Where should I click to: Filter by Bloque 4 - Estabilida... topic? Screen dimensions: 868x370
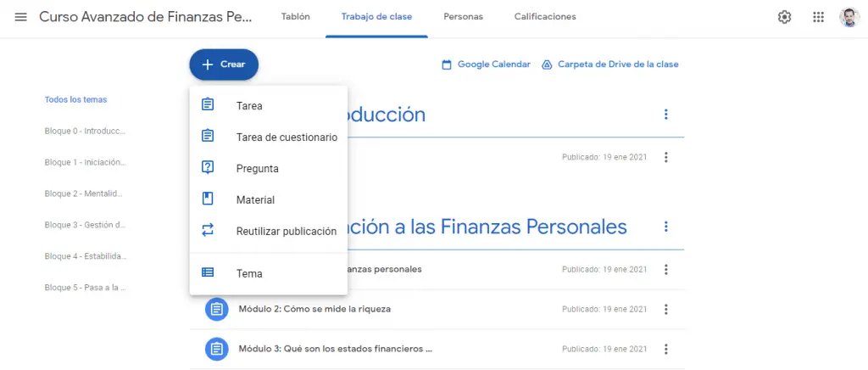pos(86,256)
